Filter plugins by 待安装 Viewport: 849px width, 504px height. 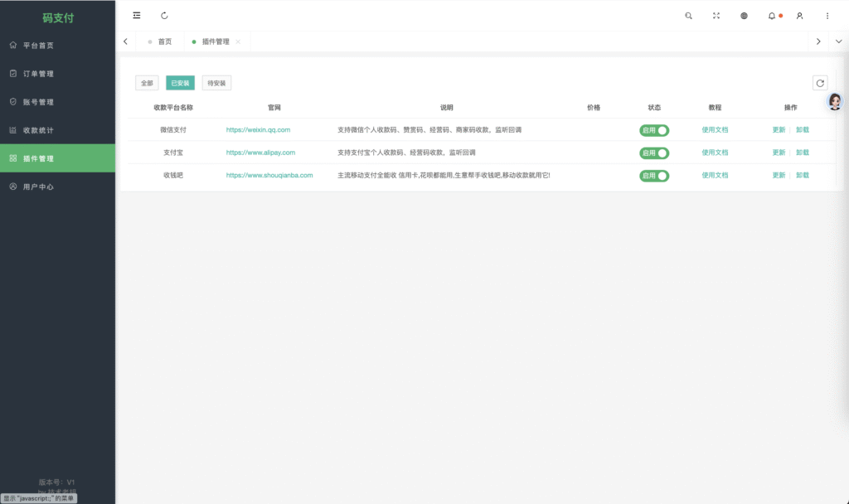(216, 83)
